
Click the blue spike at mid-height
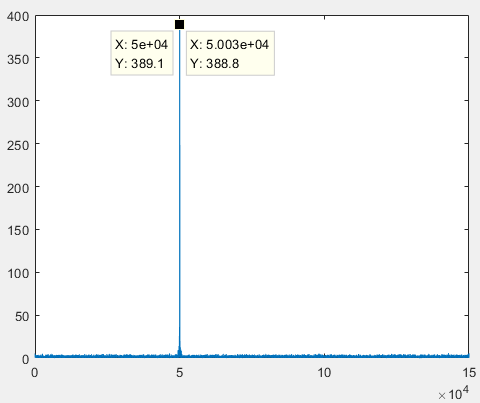180,187
